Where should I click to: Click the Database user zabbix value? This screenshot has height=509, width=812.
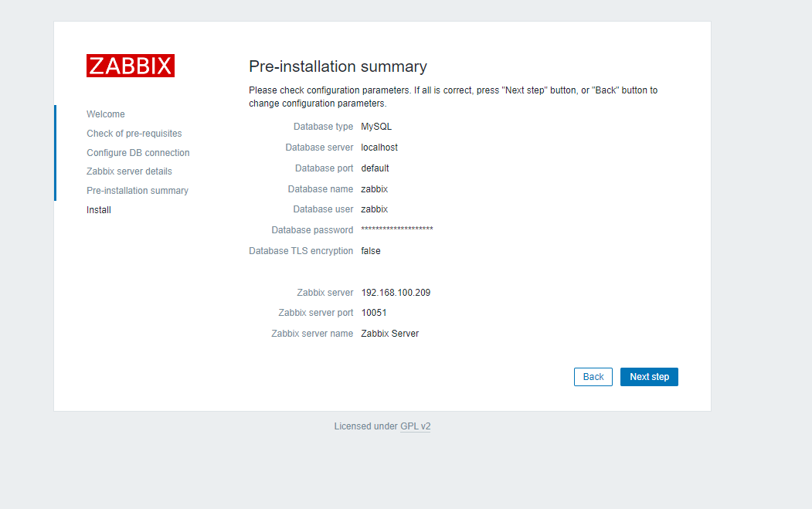374,209
